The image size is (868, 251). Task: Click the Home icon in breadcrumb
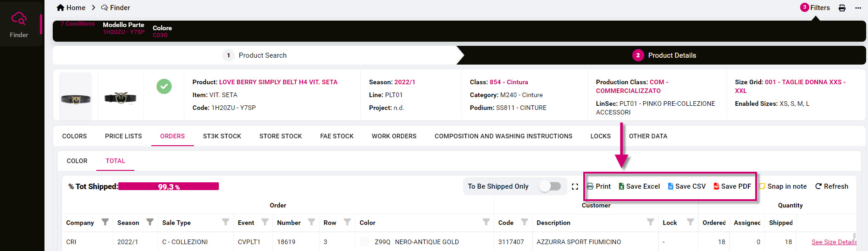[x=61, y=8]
